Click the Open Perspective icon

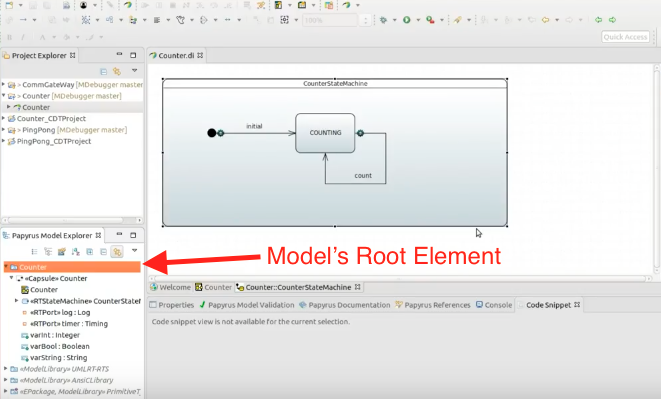[329, 5]
